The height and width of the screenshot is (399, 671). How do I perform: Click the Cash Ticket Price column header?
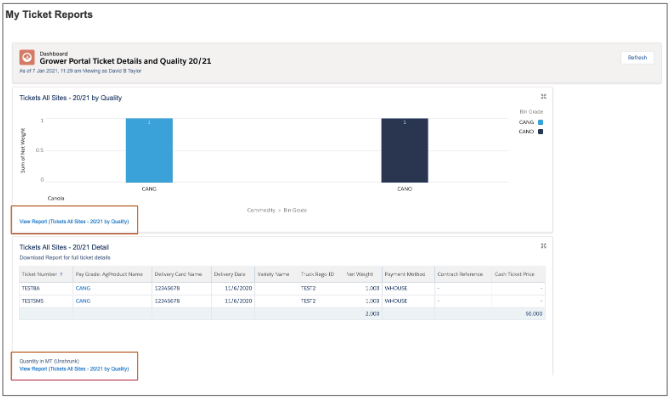coord(514,274)
